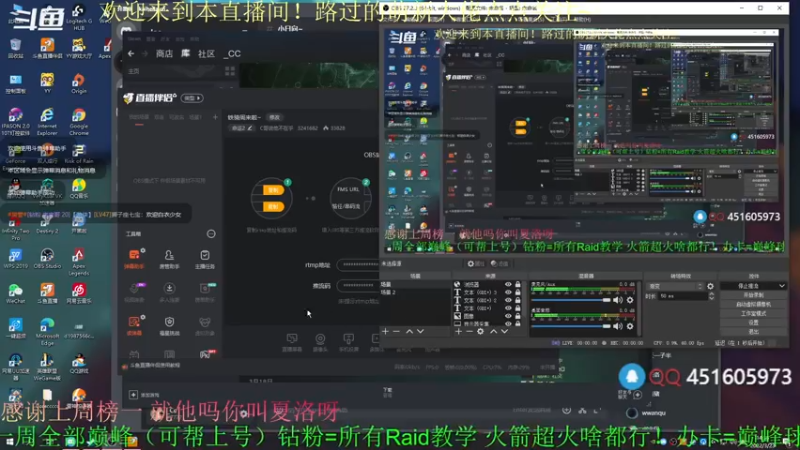Move source up in OBS sources panel
Image resolution: width=800 pixels, height=450 pixels.
493,332
